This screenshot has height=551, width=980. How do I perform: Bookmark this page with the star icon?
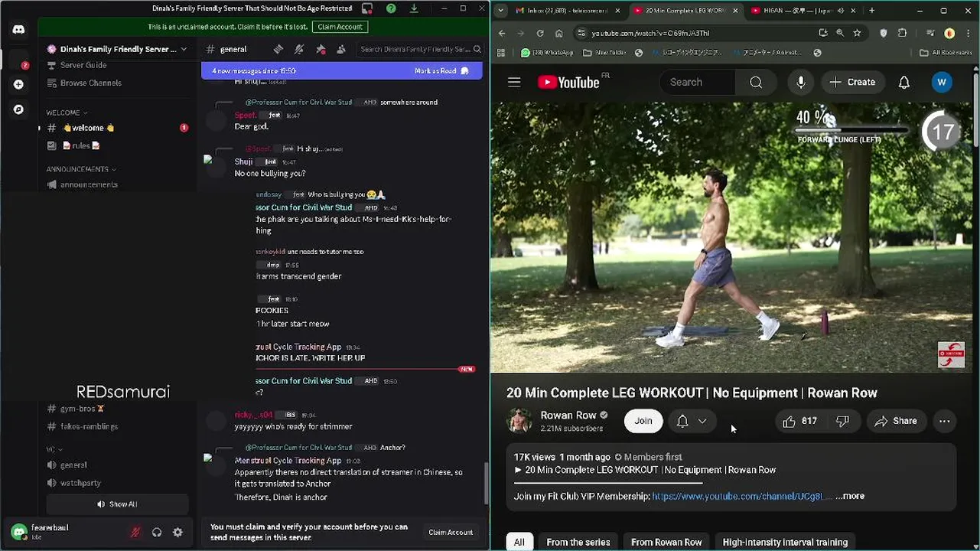(x=857, y=33)
